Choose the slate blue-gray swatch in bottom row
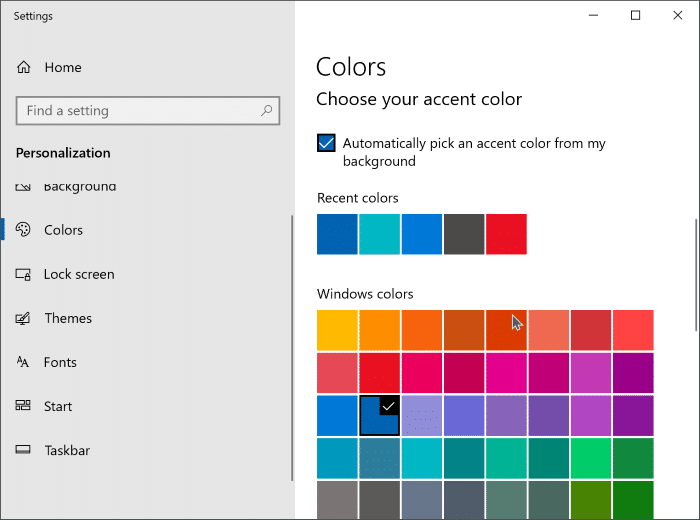Screen dimensions: 700x520 [x=422, y=500]
